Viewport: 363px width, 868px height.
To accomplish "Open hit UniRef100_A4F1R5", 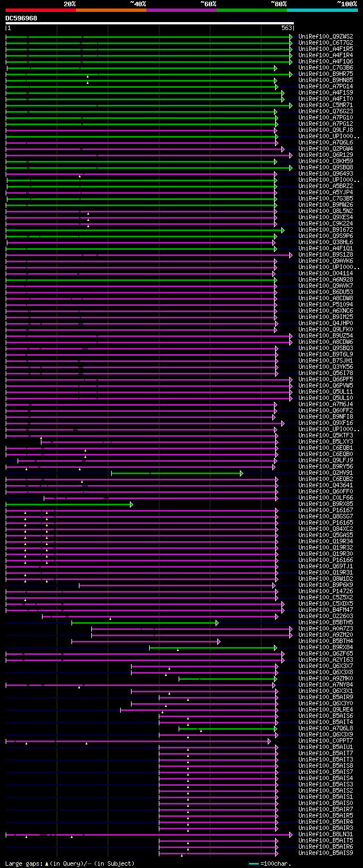I will click(x=326, y=49).
